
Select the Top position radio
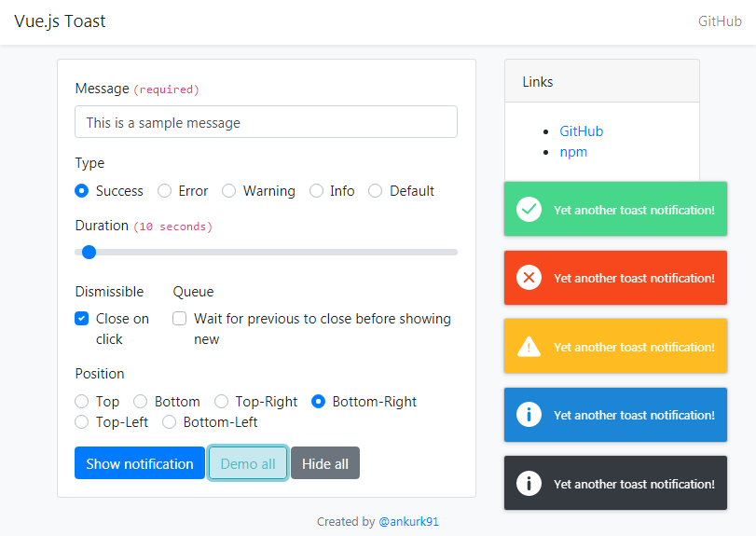pyautogui.click(x=81, y=402)
